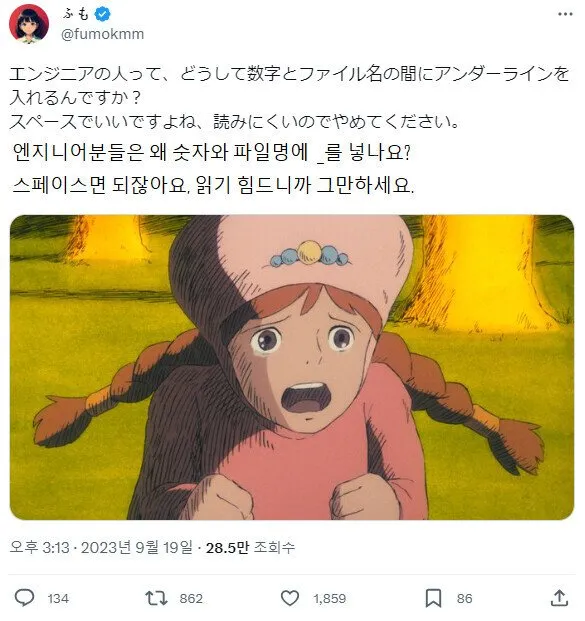Viewport: 585px width, 621px height.
Task: Like the tweet with heart icon
Action: click(290, 598)
